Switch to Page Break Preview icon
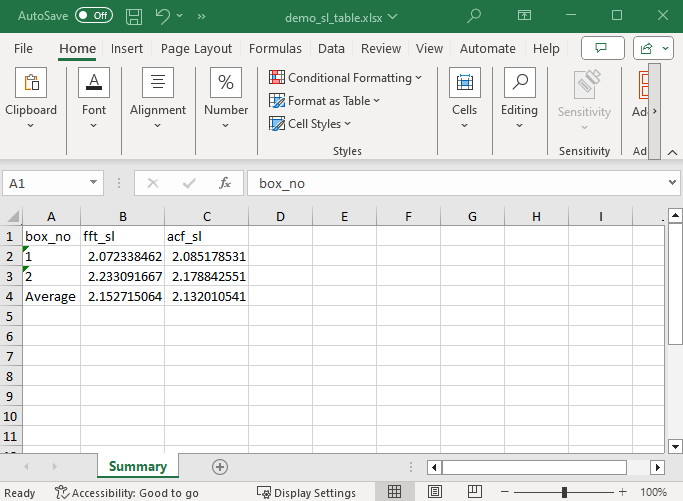Viewport: 683px width, 501px height. coord(474,492)
